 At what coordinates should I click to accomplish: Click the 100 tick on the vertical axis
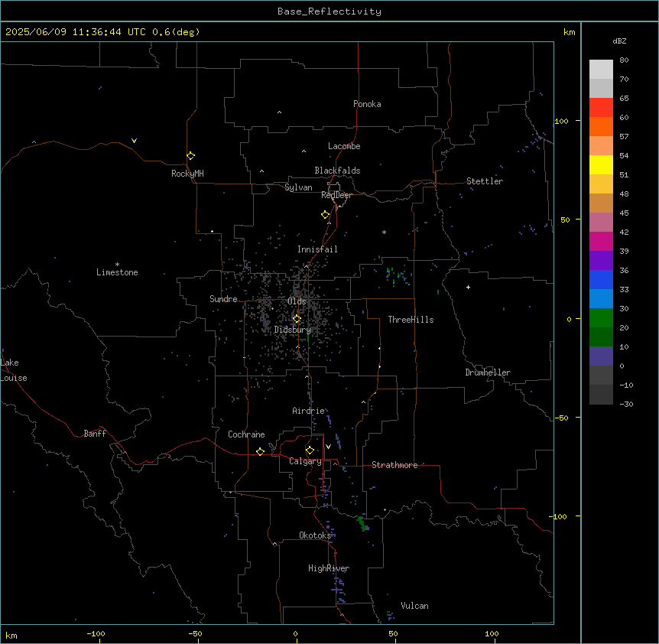point(561,121)
